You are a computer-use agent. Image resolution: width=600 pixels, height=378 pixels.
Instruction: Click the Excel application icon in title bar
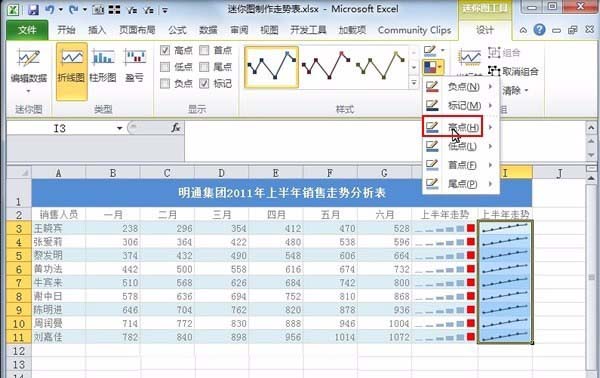(13, 10)
